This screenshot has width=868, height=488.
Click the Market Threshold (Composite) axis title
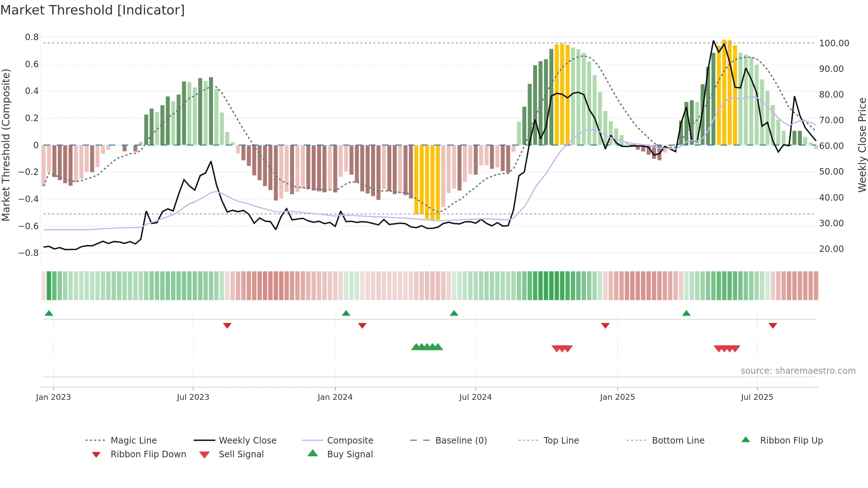[x=6, y=145]
